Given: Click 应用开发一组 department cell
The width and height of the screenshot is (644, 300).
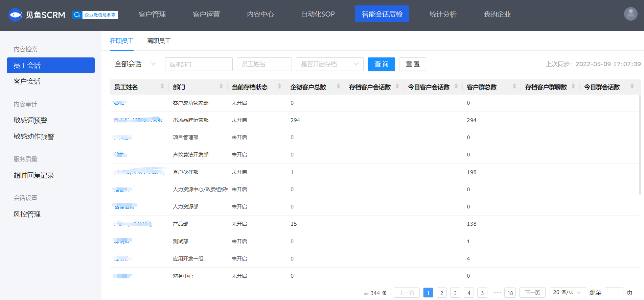Looking at the screenshot, I should click(x=188, y=258).
